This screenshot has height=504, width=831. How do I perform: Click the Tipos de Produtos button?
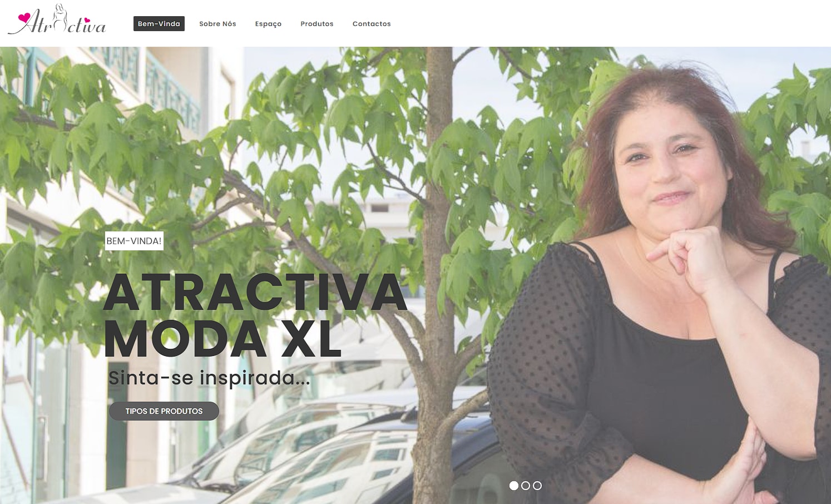pyautogui.click(x=164, y=411)
